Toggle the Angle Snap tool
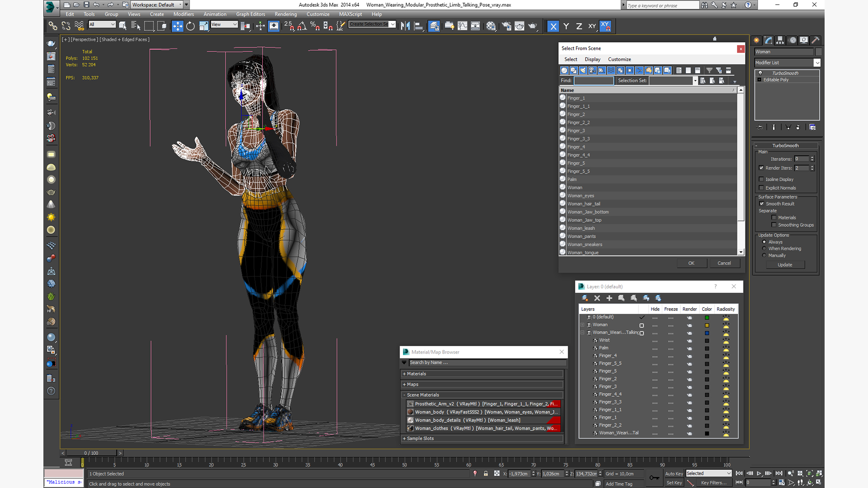Image resolution: width=868 pixels, height=488 pixels. pyautogui.click(x=302, y=26)
